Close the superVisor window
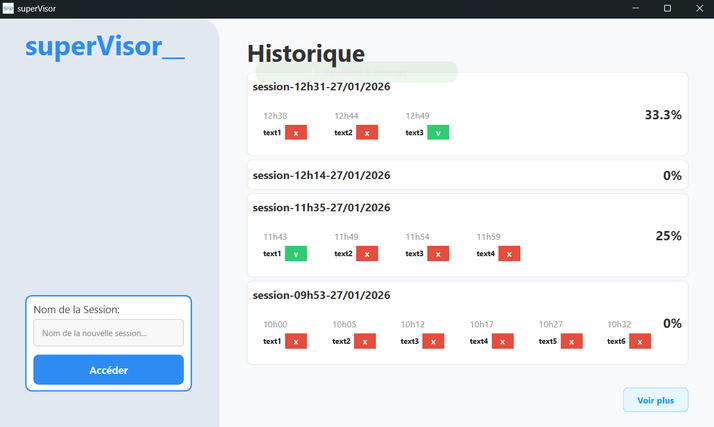 click(x=699, y=8)
